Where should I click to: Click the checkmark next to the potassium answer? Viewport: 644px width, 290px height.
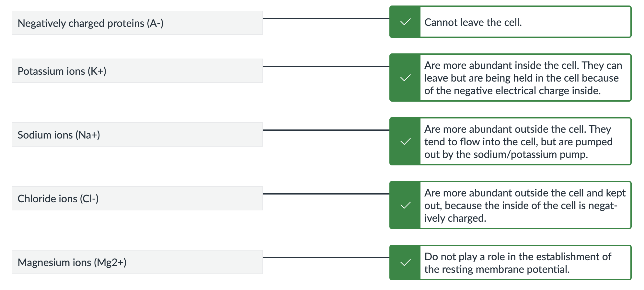405,78
